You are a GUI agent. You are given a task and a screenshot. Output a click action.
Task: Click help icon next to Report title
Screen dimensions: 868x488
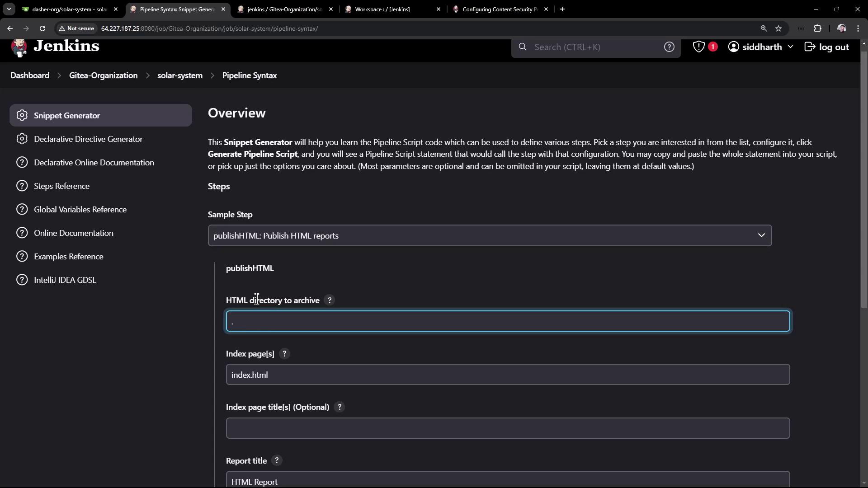click(x=277, y=460)
